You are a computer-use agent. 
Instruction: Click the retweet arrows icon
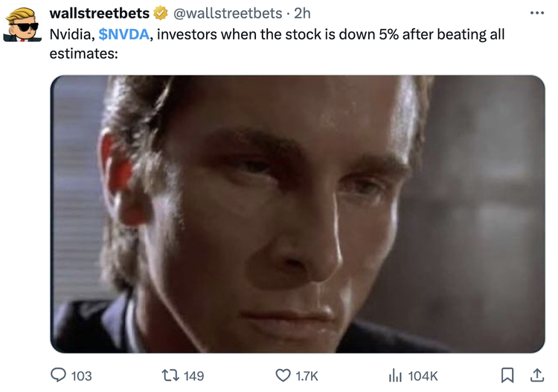170,376
